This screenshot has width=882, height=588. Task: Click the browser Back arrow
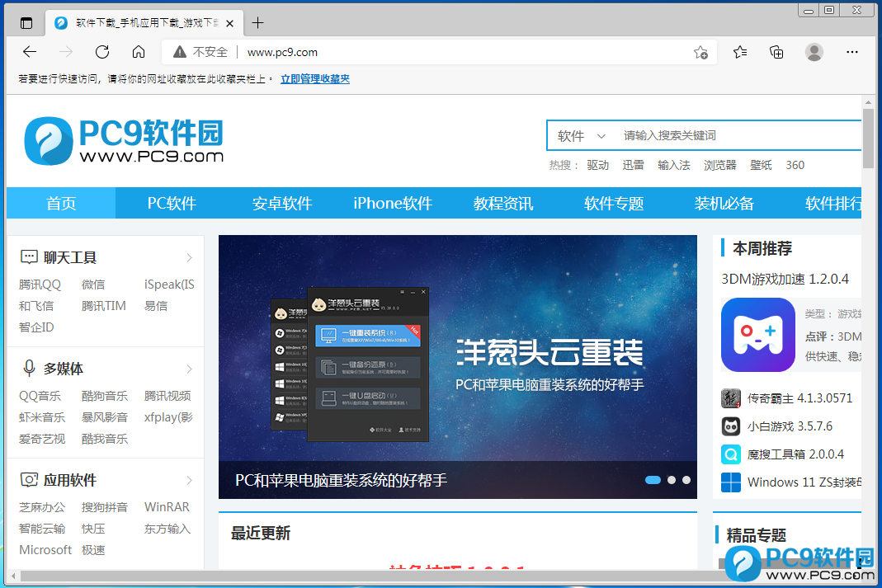29,52
